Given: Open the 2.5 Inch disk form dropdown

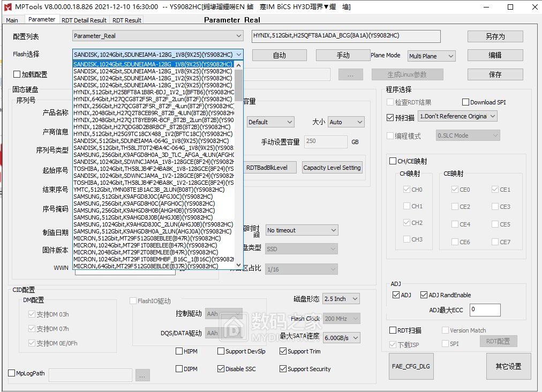Looking at the screenshot, I should (341, 298).
